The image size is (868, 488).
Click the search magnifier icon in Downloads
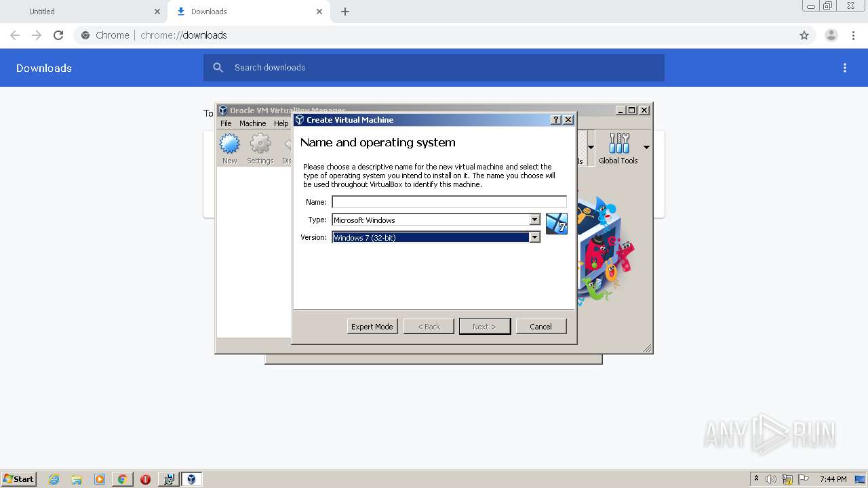tap(218, 68)
